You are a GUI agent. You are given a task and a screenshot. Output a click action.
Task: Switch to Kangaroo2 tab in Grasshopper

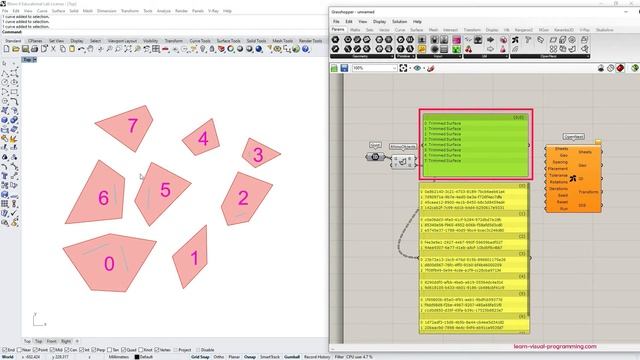pos(524,30)
